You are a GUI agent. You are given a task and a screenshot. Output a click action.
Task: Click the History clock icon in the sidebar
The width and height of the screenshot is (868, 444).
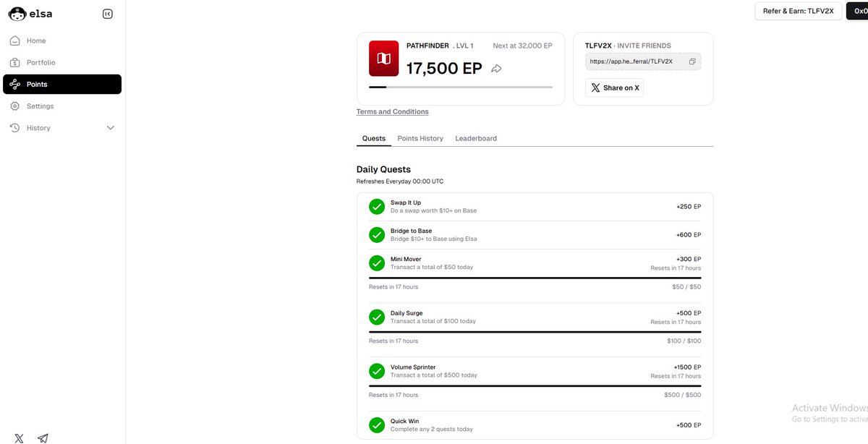[15, 127]
